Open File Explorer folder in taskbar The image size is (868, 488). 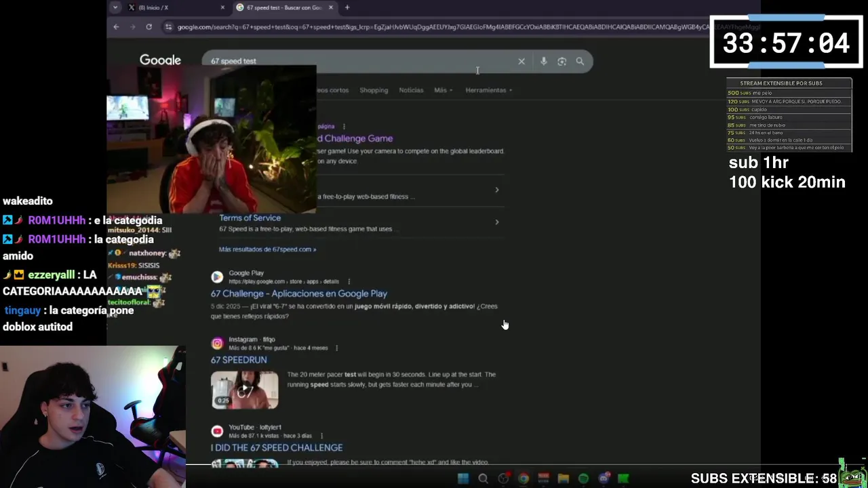(x=563, y=479)
